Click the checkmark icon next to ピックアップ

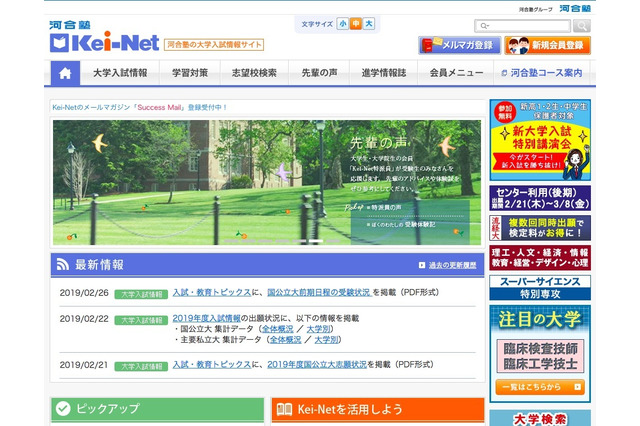click(x=63, y=408)
